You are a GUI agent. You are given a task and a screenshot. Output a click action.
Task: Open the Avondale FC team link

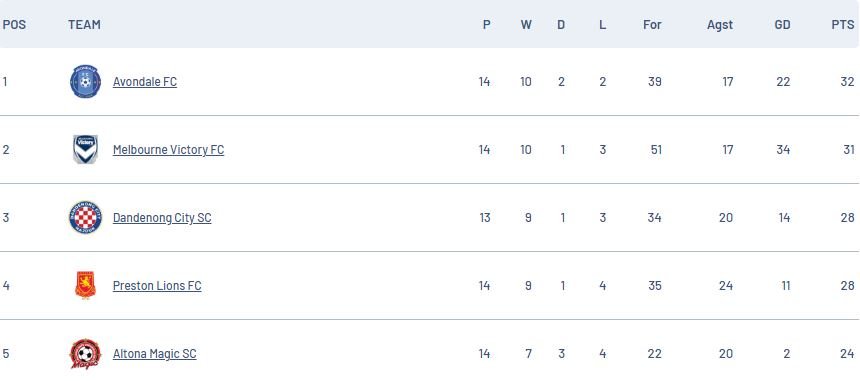click(145, 82)
